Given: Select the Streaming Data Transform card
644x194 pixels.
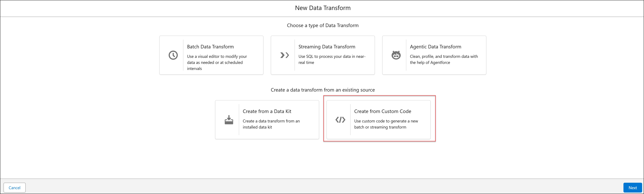Looking at the screenshot, I should (x=323, y=55).
